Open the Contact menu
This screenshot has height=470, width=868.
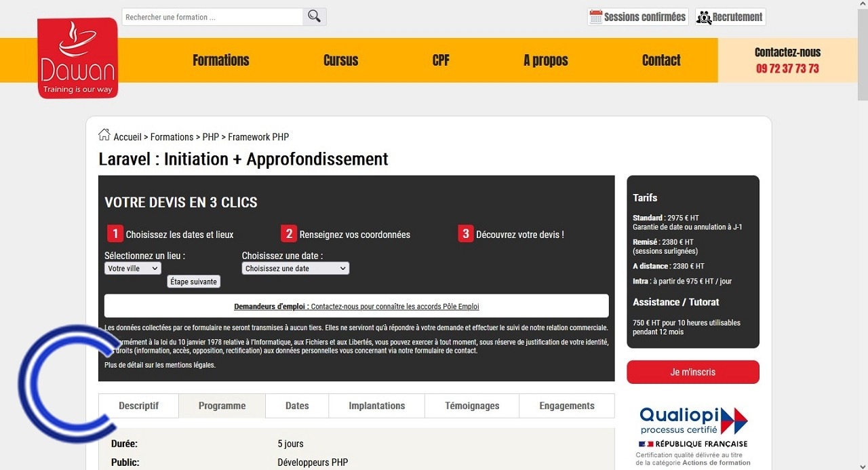[661, 60]
